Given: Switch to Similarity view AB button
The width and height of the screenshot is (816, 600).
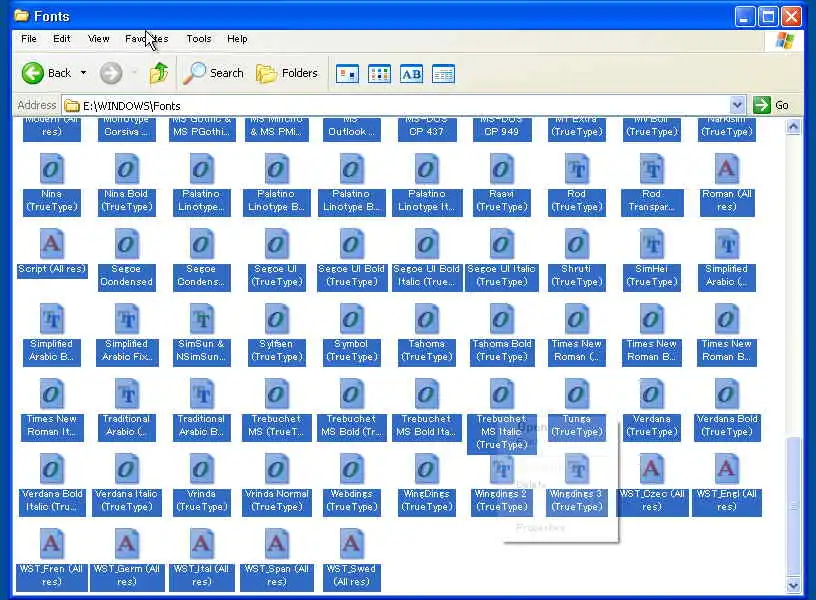Looking at the screenshot, I should (x=411, y=74).
